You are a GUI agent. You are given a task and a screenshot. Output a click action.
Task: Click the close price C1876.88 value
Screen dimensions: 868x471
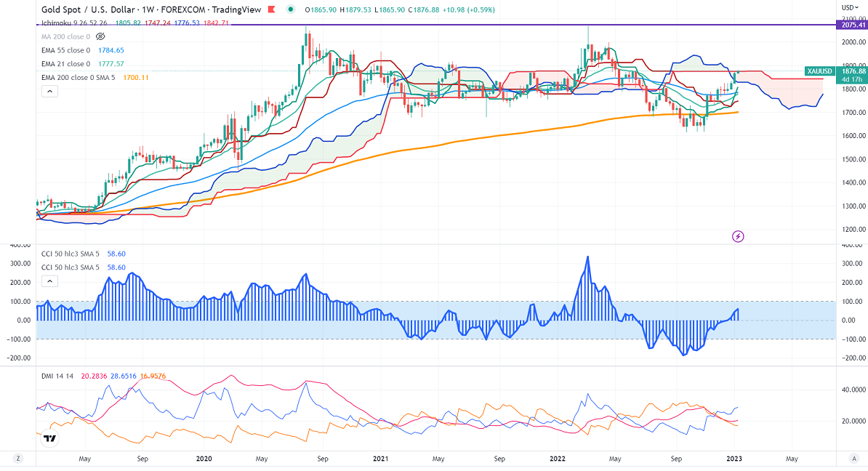click(x=424, y=9)
